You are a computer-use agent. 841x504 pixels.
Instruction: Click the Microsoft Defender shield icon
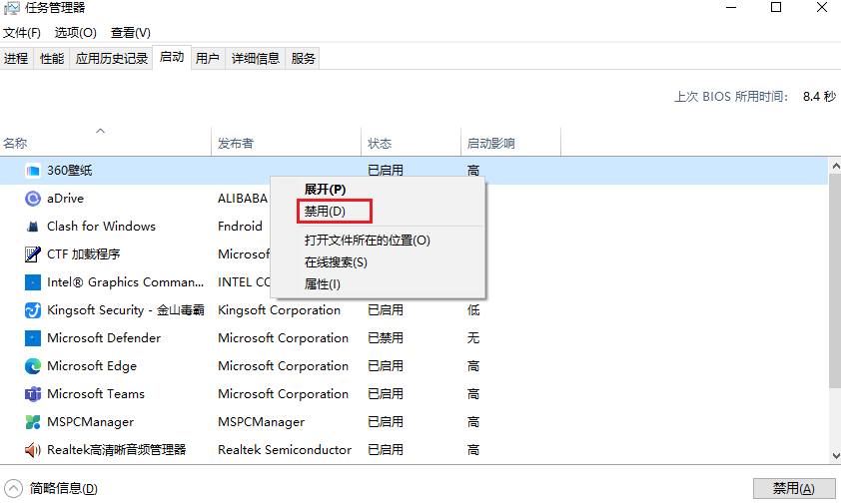pos(32,338)
